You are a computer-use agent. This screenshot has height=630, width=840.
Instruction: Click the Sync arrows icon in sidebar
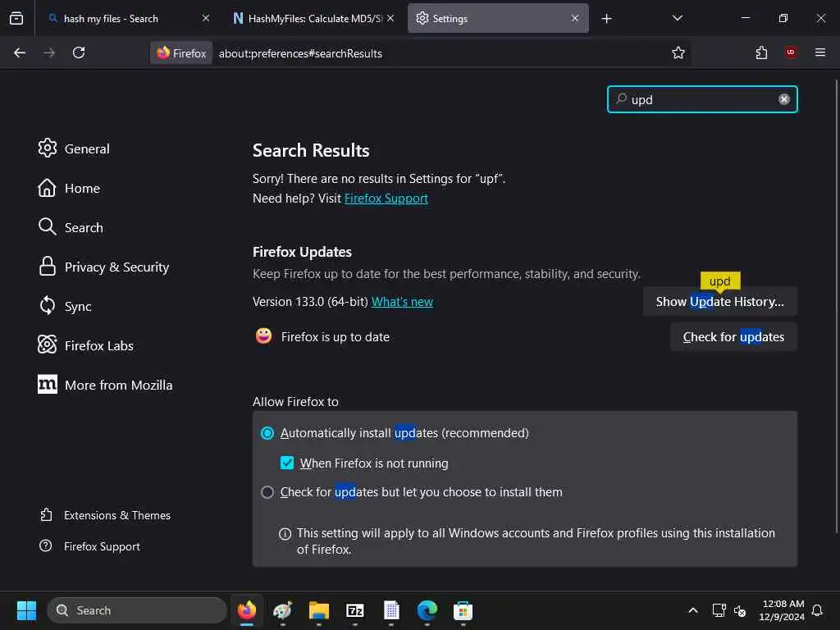point(47,305)
